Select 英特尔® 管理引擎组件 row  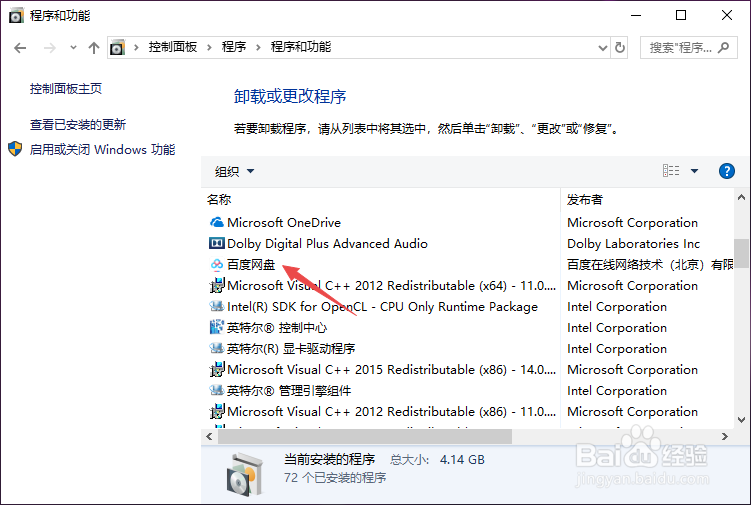289,391
